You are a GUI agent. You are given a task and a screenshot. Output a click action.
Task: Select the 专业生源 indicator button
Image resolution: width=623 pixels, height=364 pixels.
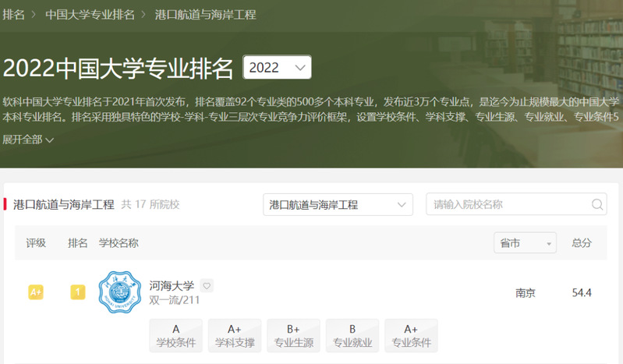click(293, 336)
